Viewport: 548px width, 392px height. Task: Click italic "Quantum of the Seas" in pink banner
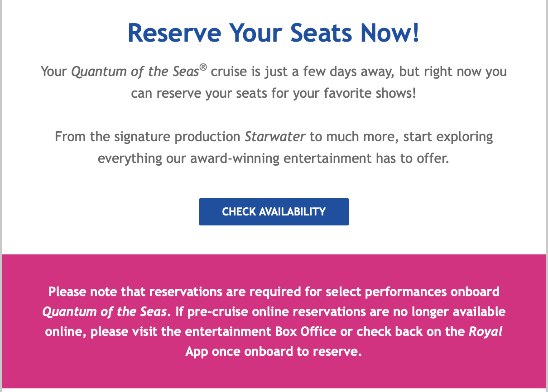[x=105, y=312]
